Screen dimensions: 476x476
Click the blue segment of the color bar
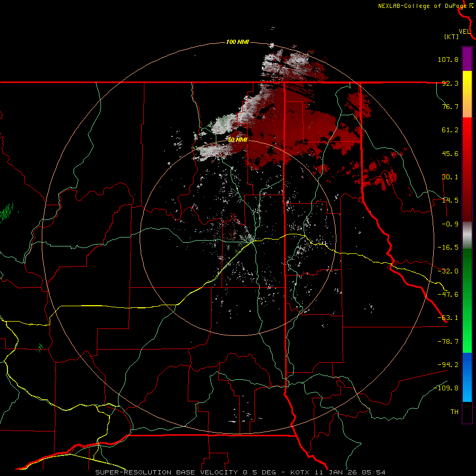pyautogui.click(x=467, y=377)
